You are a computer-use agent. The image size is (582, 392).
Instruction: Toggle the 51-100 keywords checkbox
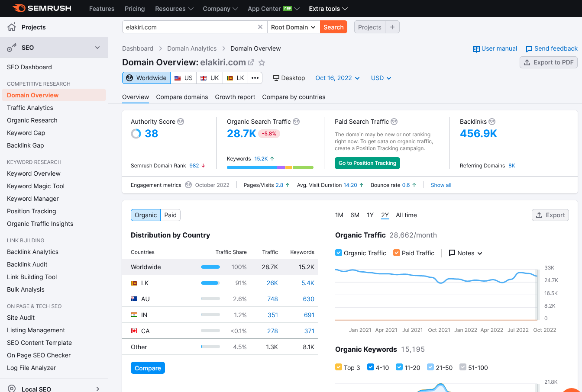coord(463,367)
